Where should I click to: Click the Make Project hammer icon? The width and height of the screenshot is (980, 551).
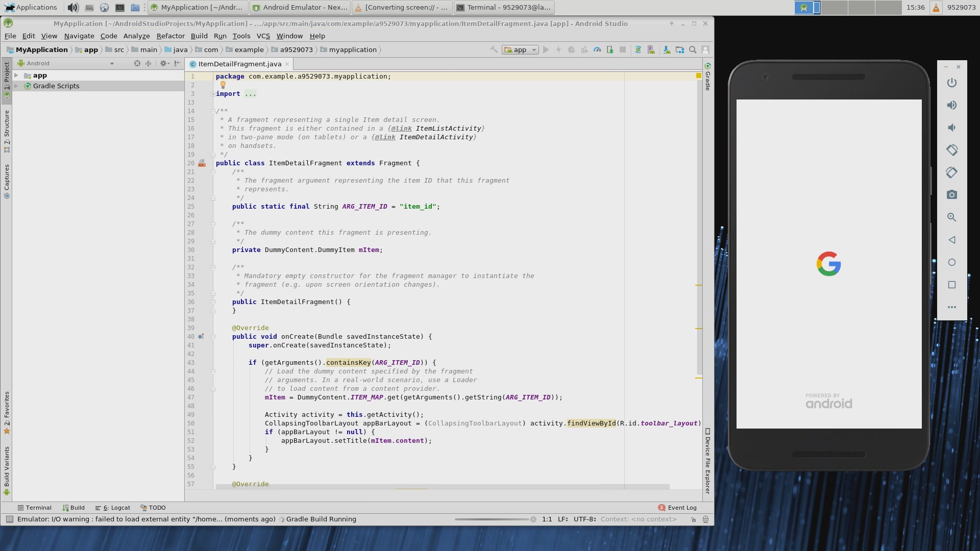(494, 50)
